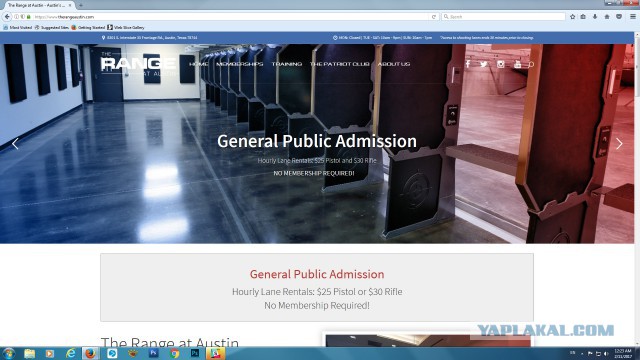640x360 pixels.
Task: Open Google Chrome from the taskbar
Action: point(175,353)
